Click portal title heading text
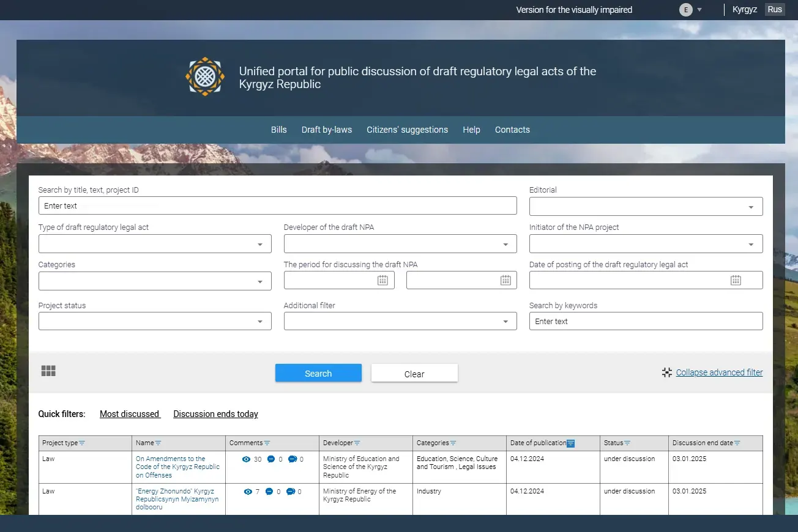Image resolution: width=798 pixels, height=532 pixels. pyautogui.click(x=417, y=78)
